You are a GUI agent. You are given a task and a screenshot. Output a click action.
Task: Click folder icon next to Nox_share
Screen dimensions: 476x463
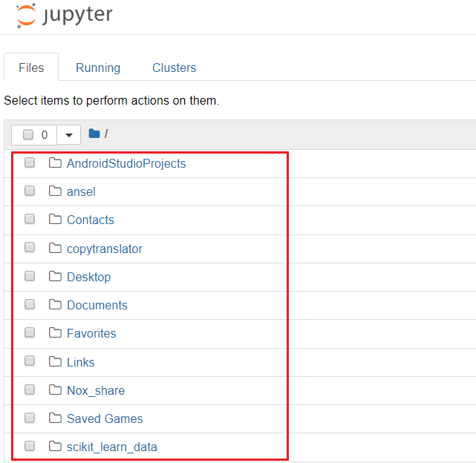[55, 390]
